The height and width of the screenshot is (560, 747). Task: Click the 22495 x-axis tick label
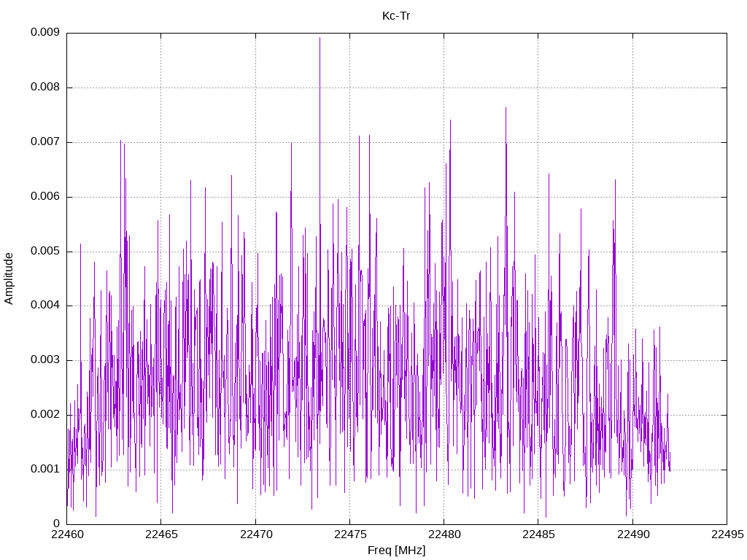tap(727, 534)
